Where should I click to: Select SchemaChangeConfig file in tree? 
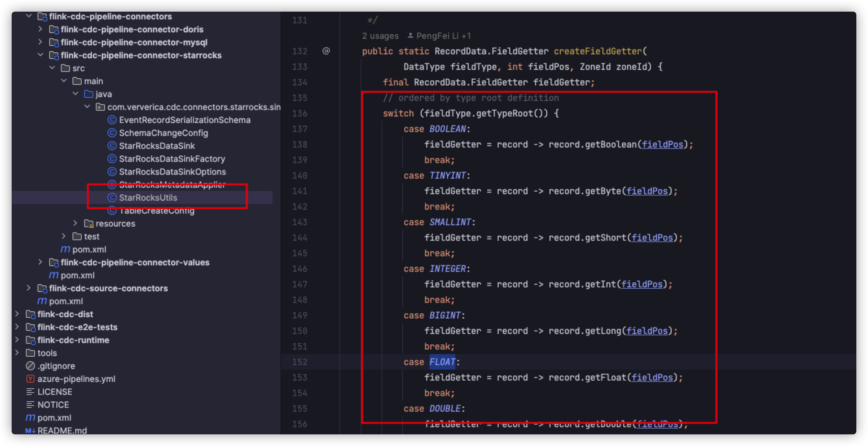tap(164, 133)
